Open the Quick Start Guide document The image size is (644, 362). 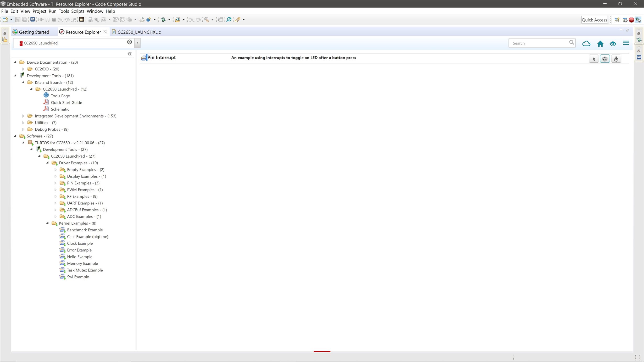pyautogui.click(x=66, y=103)
